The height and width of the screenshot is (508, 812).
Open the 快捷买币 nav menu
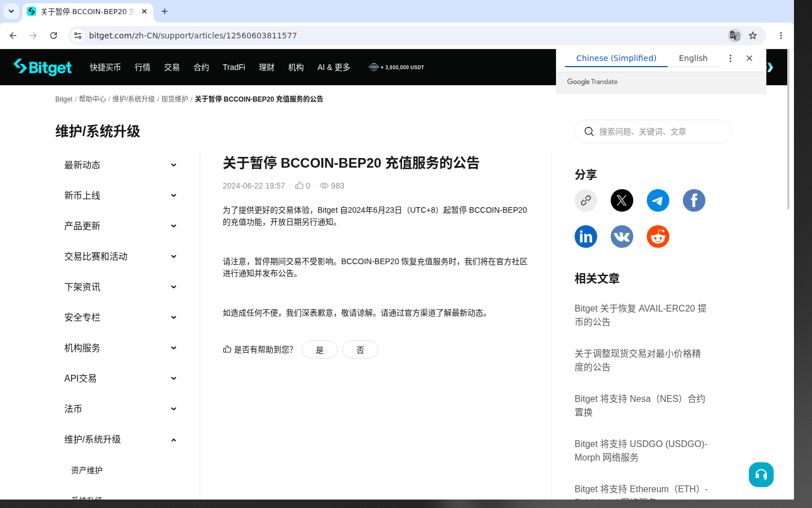[105, 67]
